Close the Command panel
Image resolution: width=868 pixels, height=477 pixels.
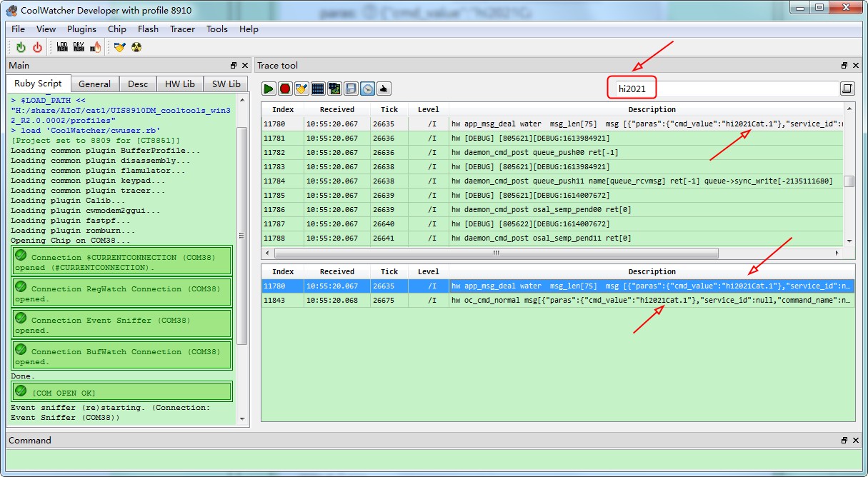(856, 441)
